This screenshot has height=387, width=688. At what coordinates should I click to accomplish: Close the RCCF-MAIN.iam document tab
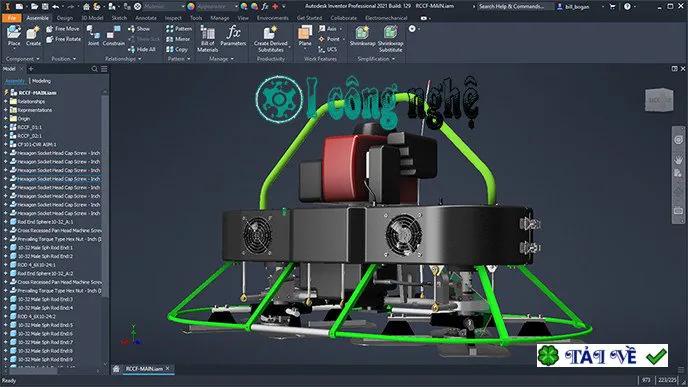(x=168, y=369)
